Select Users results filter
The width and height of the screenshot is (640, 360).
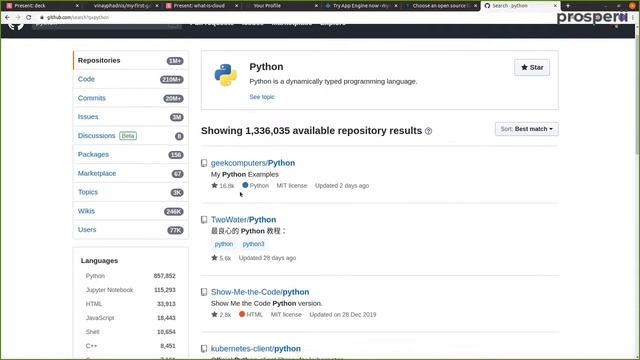tap(131, 230)
